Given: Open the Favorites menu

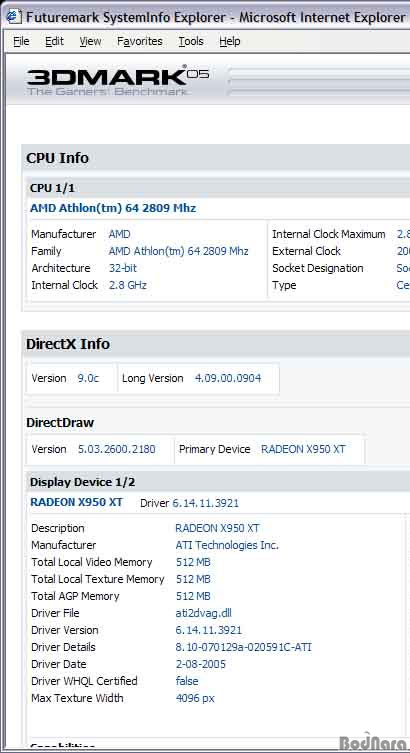Looking at the screenshot, I should pos(140,41).
